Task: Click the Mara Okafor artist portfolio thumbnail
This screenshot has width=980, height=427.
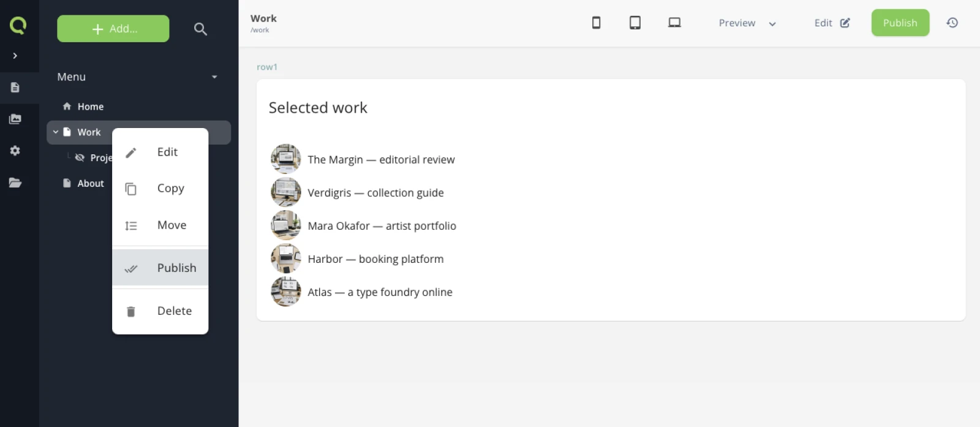Action: (286, 225)
